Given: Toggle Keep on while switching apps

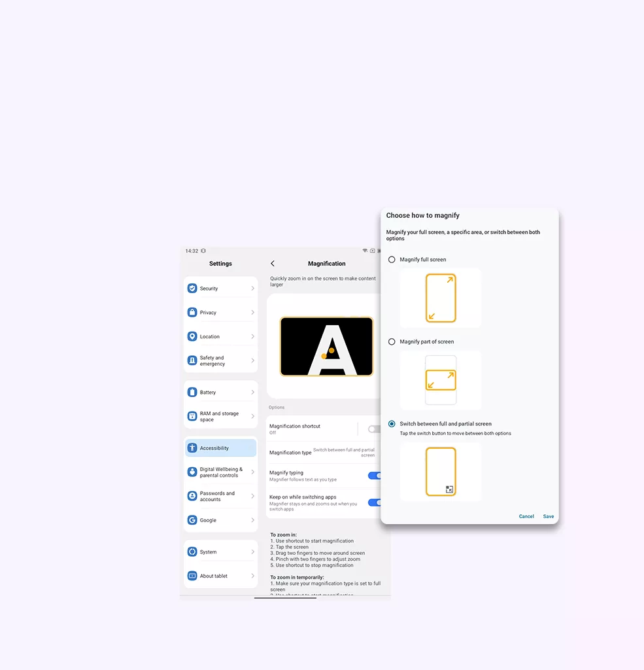Looking at the screenshot, I should (374, 502).
